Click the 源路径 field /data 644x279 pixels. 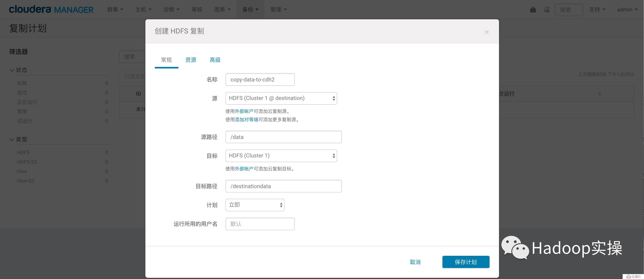coord(283,137)
